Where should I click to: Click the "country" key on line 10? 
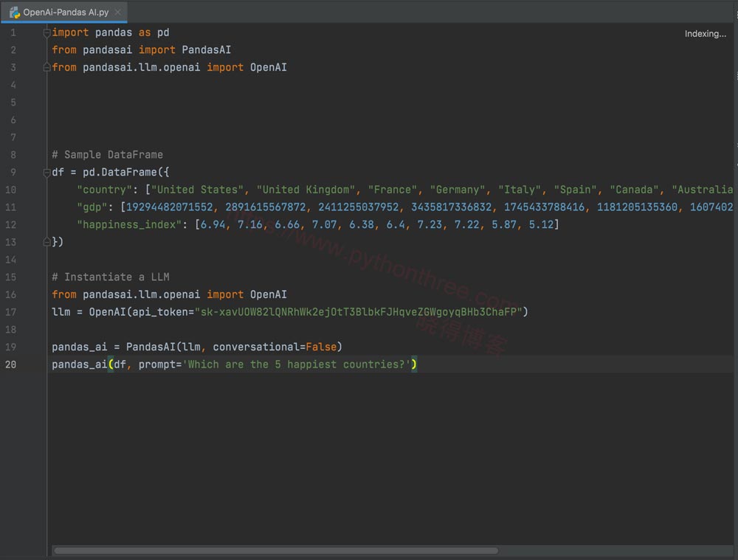[105, 190]
